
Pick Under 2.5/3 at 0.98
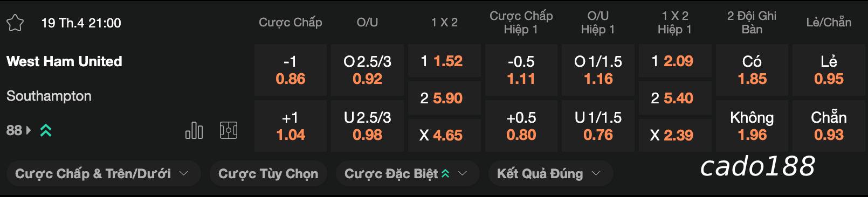367,126
